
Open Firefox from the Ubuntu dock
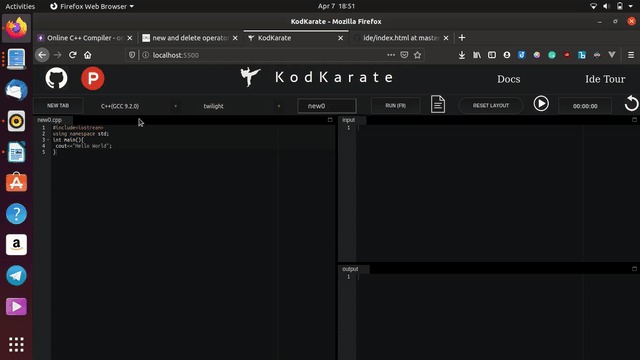point(16,28)
